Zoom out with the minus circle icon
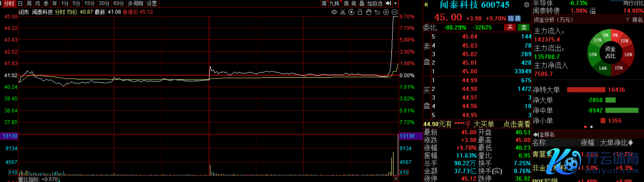 click(x=395, y=12)
